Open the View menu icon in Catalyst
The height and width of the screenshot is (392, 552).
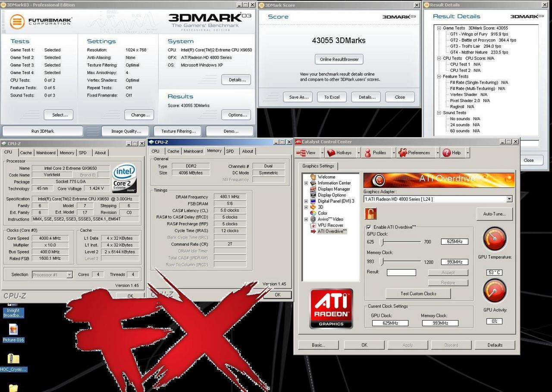pos(301,152)
